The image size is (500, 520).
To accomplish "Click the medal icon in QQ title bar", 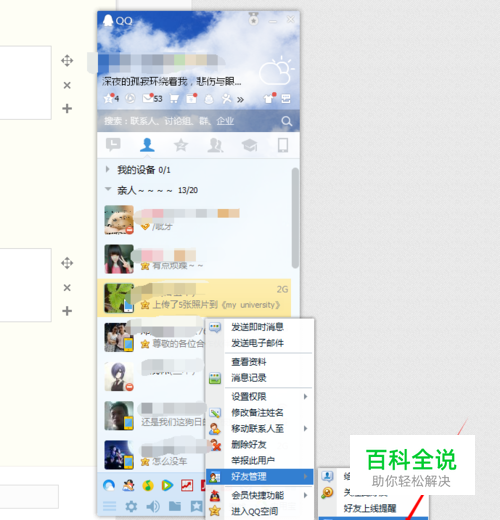I will click(254, 19).
